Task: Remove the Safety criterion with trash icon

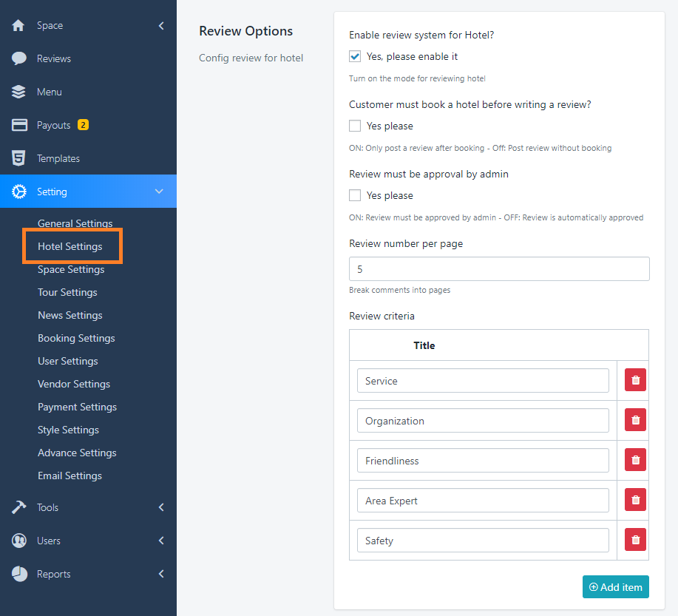Action: pyautogui.click(x=635, y=541)
